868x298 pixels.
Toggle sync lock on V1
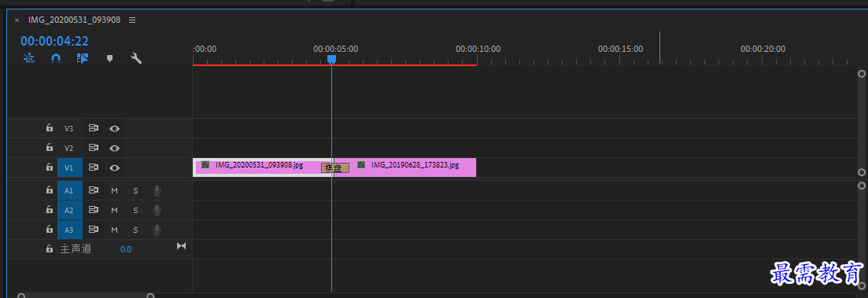click(94, 167)
